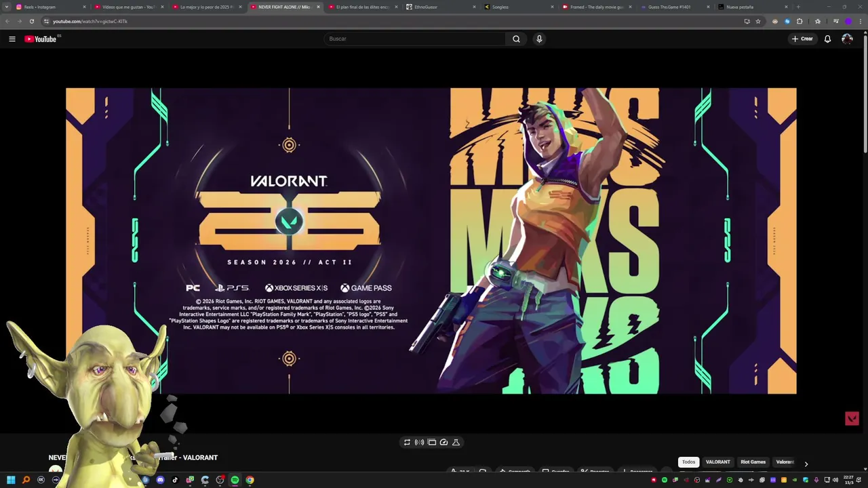
Task: Go to the YouTube home logo
Action: point(41,39)
